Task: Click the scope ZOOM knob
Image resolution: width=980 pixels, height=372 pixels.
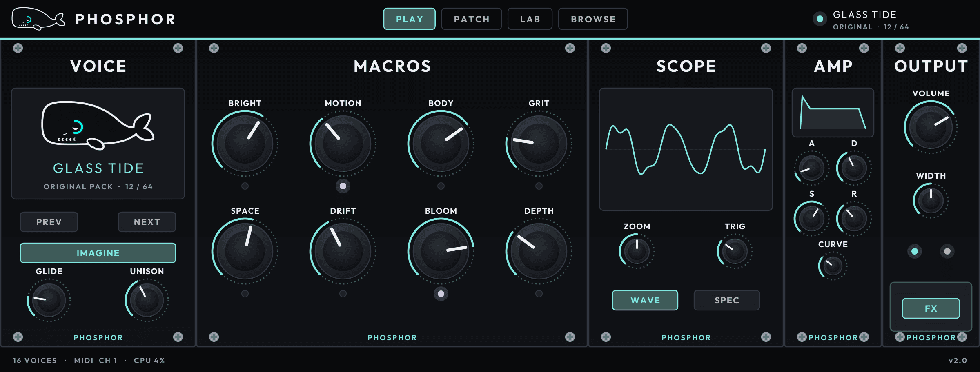Action: 637,251
